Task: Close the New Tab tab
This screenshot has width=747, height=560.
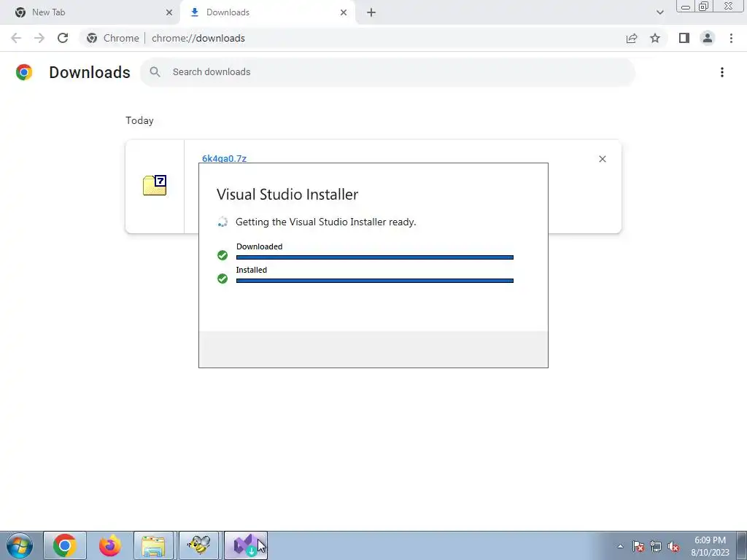Action: pos(169,12)
